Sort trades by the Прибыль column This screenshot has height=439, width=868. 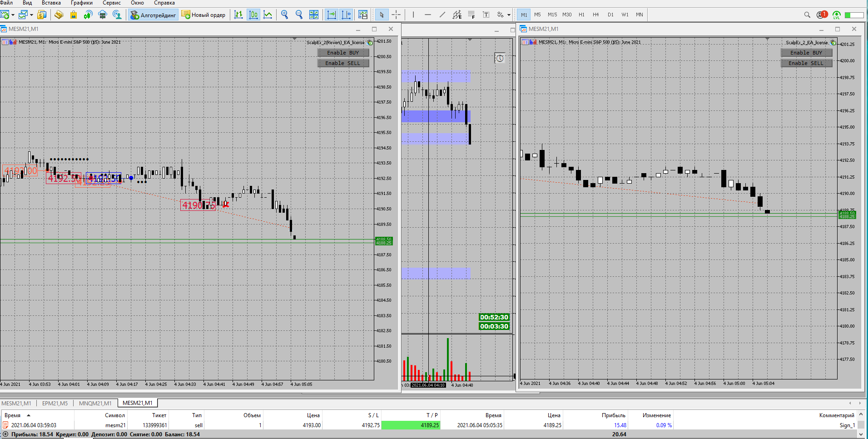(x=614, y=415)
